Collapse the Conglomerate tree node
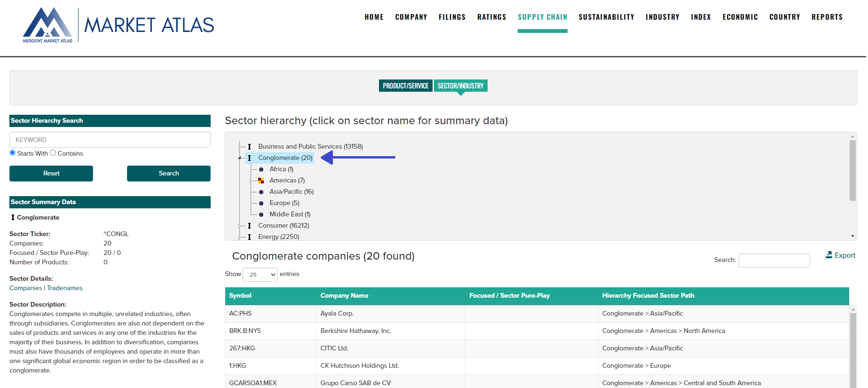Image resolution: width=868 pixels, height=388 pixels. tap(239, 158)
